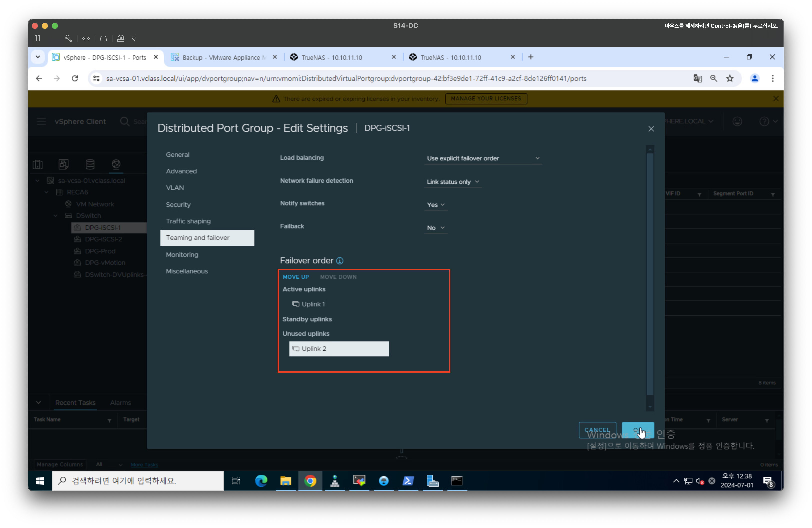Select the Security settings section
The height and width of the screenshot is (528, 812).
pyautogui.click(x=178, y=205)
